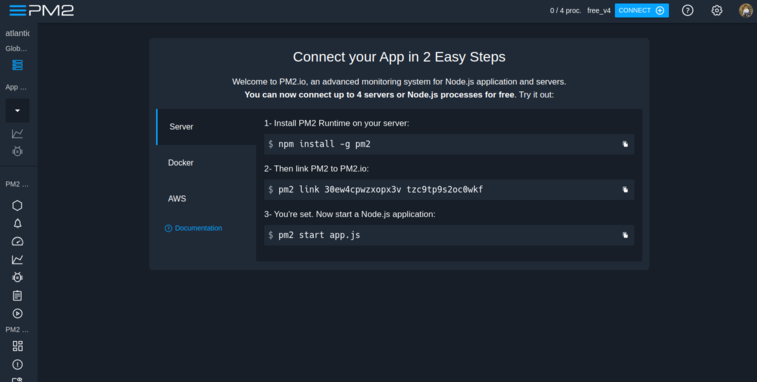Image resolution: width=757 pixels, height=382 pixels.
Task: Click the help question mark icon
Action: (687, 10)
